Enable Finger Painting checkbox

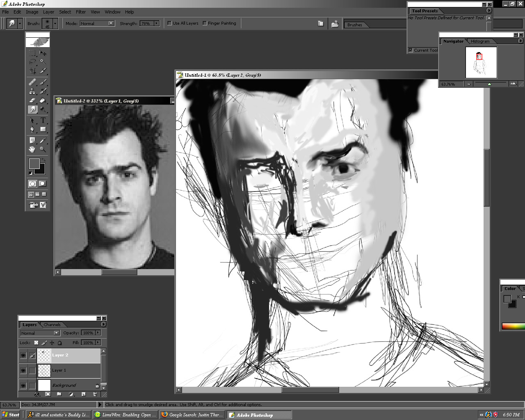click(x=205, y=23)
